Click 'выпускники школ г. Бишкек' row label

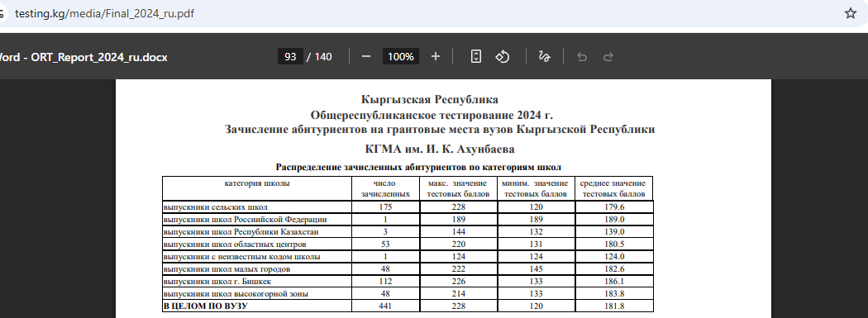[x=217, y=282]
